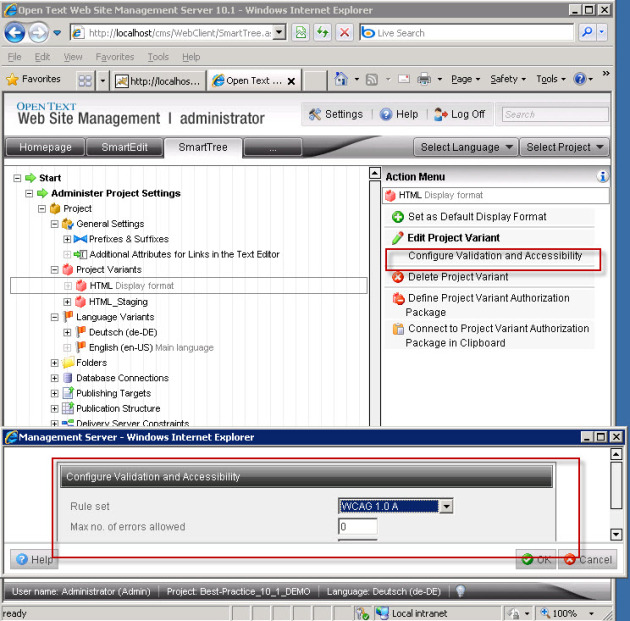630x621 pixels.
Task: Expand the Prefixes & Suffixes node
Action: tap(67, 239)
